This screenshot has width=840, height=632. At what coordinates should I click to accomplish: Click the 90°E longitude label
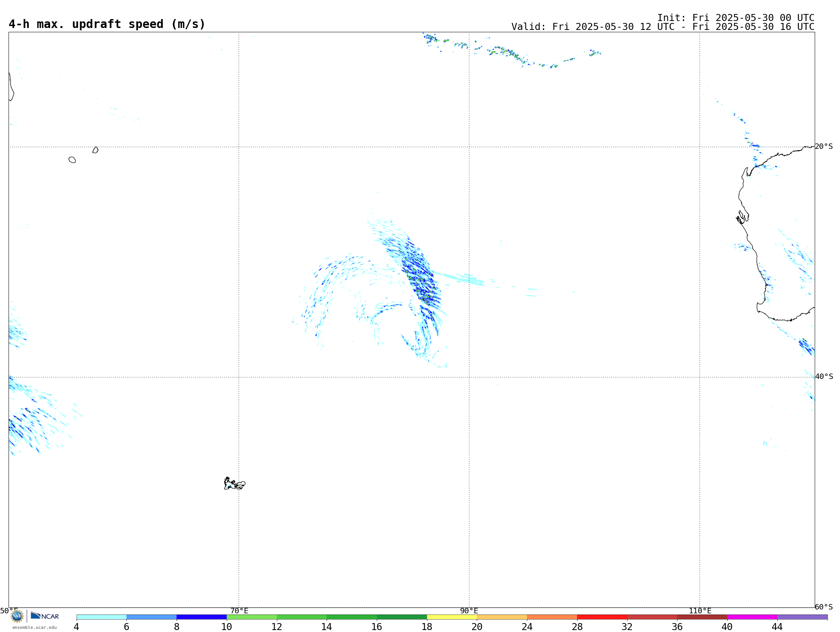point(469,611)
